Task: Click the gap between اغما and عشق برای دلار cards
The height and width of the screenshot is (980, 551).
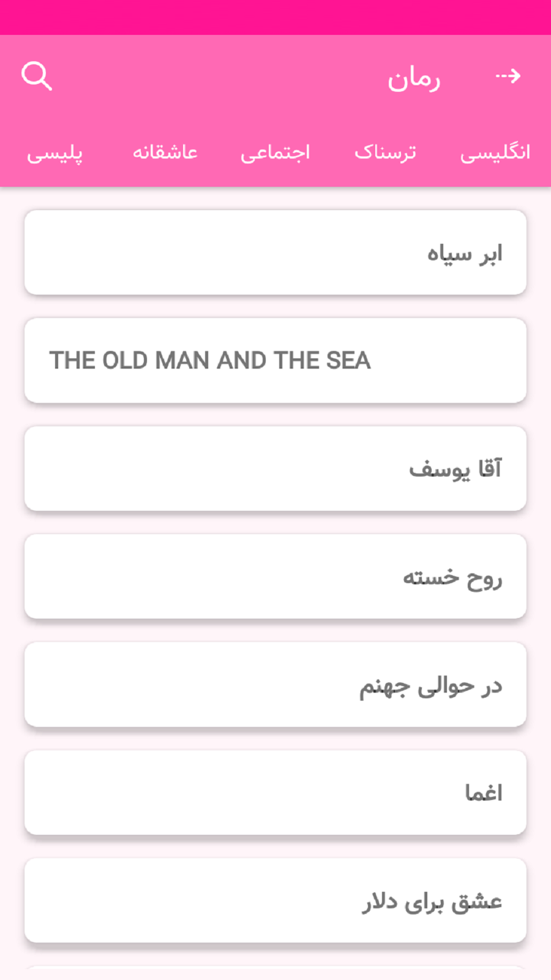Action: (275, 846)
